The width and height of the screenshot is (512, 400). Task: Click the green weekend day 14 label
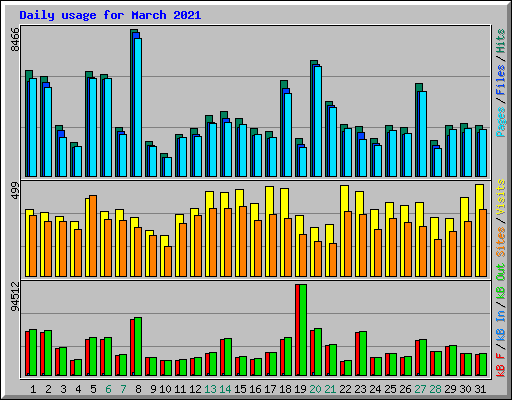coord(225,389)
